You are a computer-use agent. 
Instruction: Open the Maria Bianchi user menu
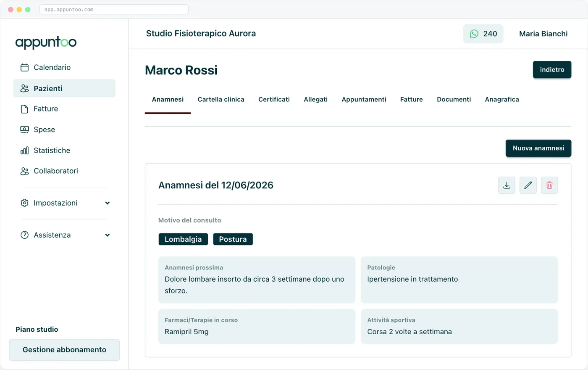pos(543,34)
